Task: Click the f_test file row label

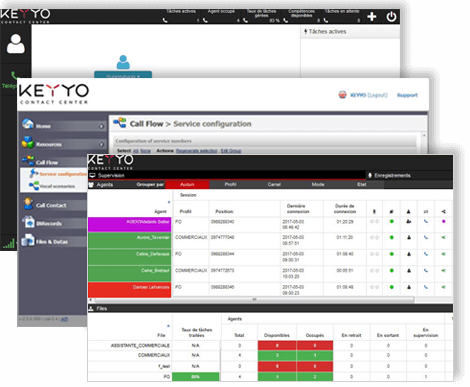Action: [x=164, y=366]
